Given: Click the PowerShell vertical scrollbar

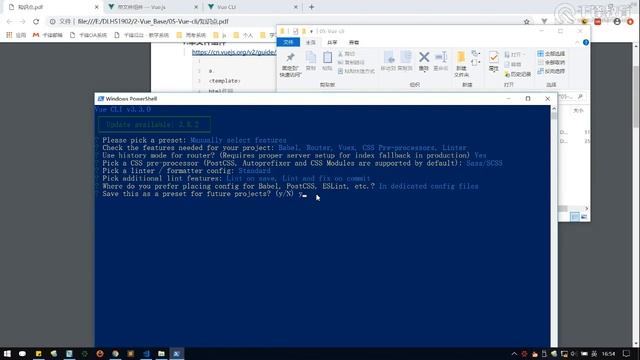Looking at the screenshot, I should point(554,227).
